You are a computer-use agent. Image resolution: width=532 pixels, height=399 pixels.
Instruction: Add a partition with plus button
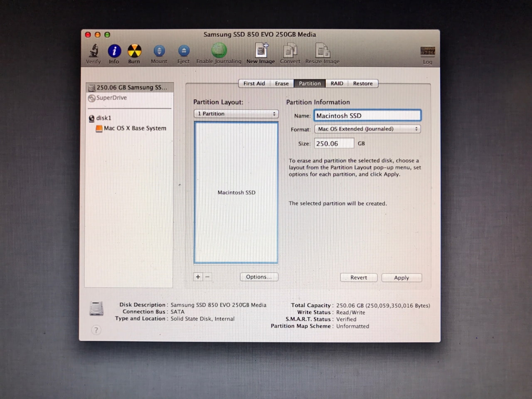pos(198,277)
